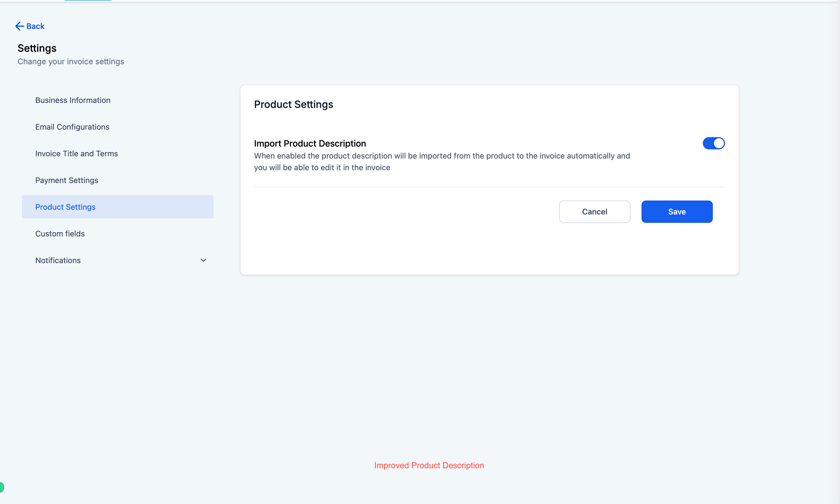840x504 pixels.
Task: Click the green circle icon at bottom-left
Action: click(1, 487)
